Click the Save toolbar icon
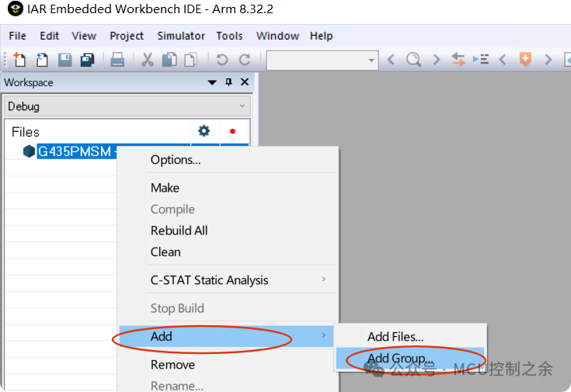The image size is (571, 392). coord(64,60)
